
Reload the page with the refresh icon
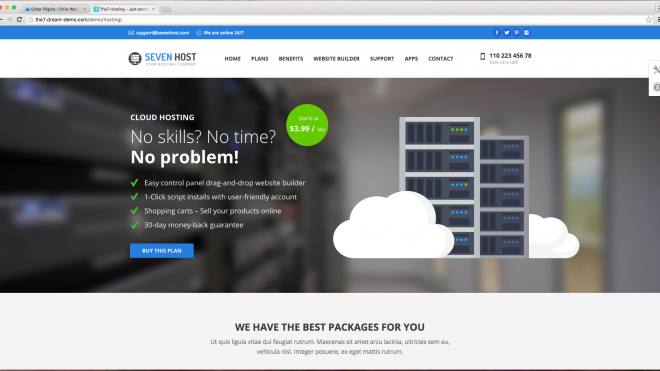click(19, 19)
